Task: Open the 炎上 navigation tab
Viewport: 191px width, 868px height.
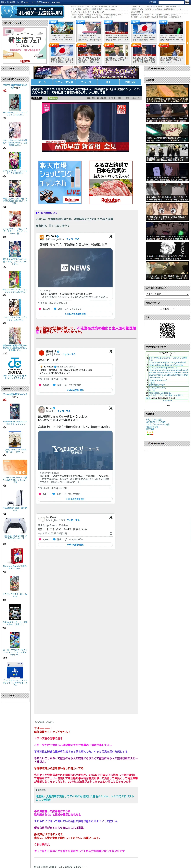Action: tap(108, 82)
